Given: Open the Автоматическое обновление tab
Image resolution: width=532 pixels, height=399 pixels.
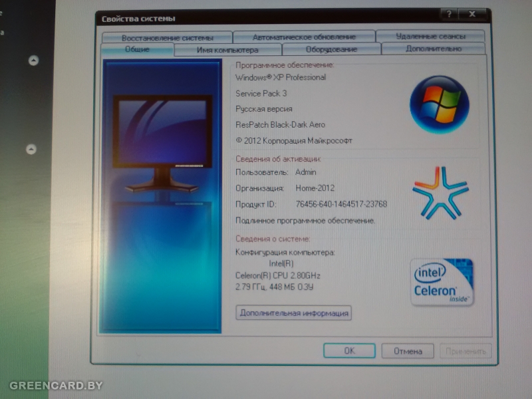Looking at the screenshot, I should [x=304, y=37].
